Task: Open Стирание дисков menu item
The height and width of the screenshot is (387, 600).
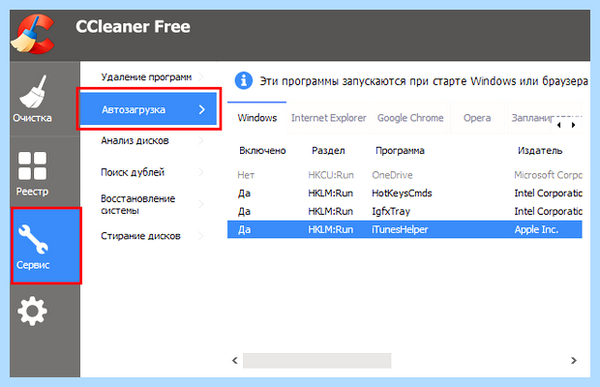Action: (x=140, y=236)
